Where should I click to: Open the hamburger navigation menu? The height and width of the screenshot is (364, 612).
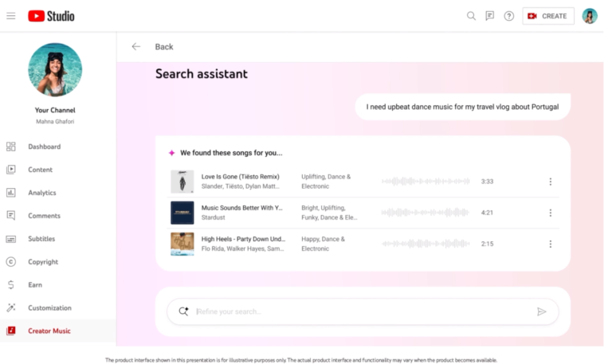[11, 16]
